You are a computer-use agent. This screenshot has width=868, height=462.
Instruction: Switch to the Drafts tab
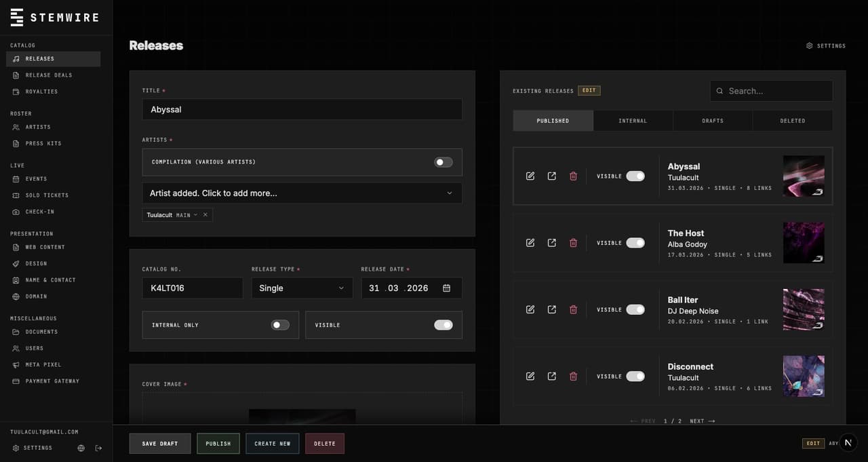click(x=713, y=120)
